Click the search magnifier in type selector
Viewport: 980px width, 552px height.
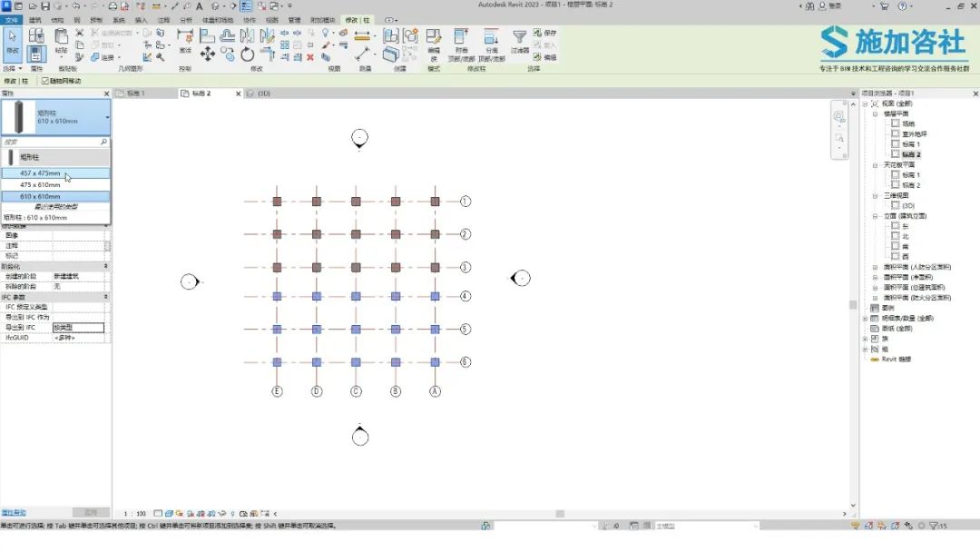click(103, 143)
